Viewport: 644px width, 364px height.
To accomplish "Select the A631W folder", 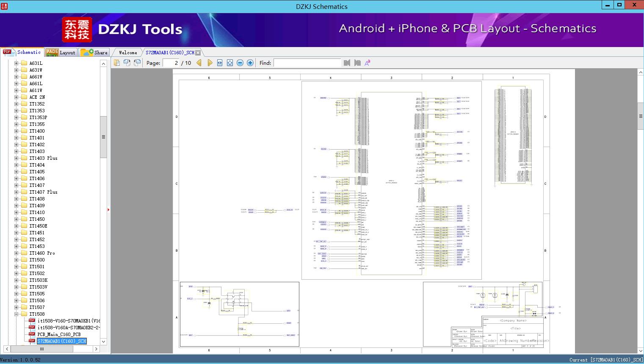I will 36,70.
